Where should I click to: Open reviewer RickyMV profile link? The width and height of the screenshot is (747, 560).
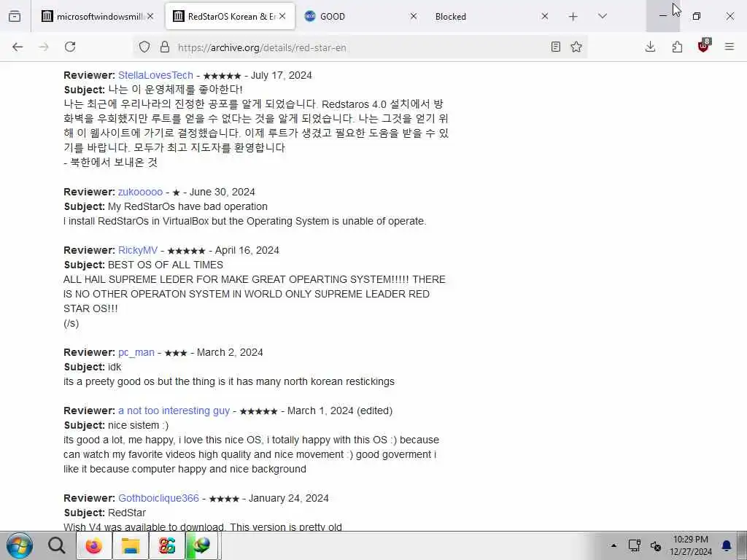(x=138, y=251)
